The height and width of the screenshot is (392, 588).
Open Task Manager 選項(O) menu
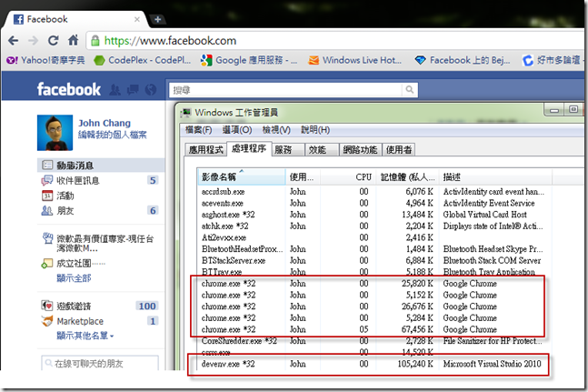pos(237,130)
